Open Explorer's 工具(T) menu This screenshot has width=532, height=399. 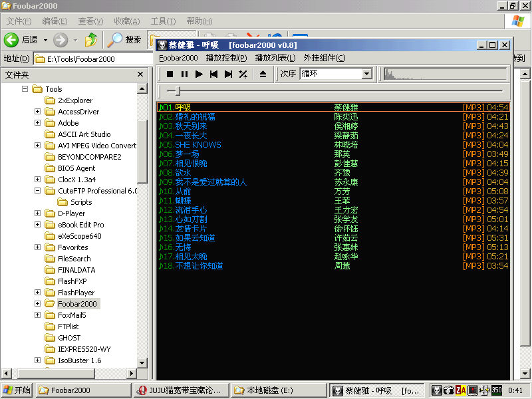(163, 21)
